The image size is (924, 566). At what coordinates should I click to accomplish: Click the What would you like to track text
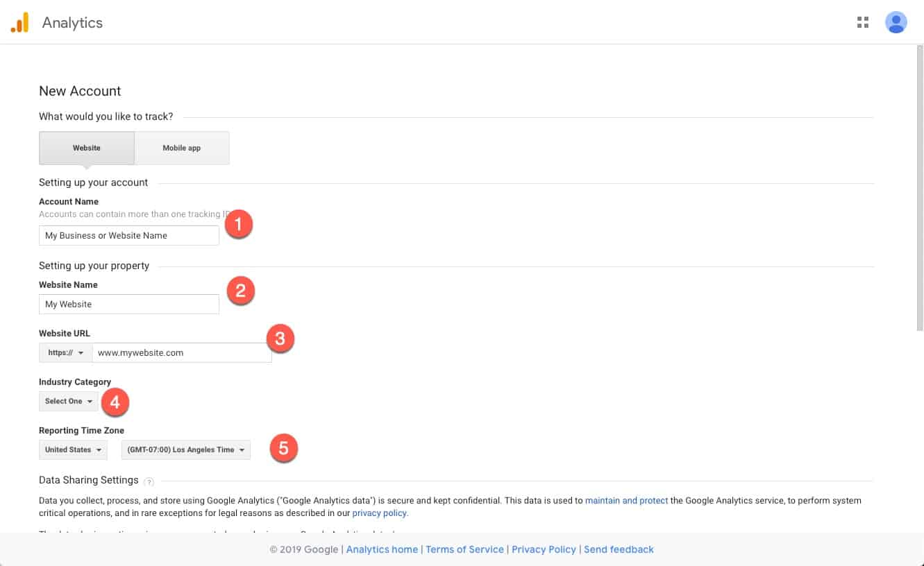106,117
